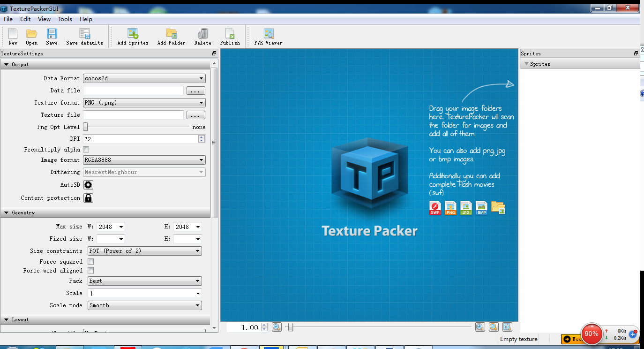Browse for Data file with ... button
This screenshot has height=349, width=644.
pos(196,91)
